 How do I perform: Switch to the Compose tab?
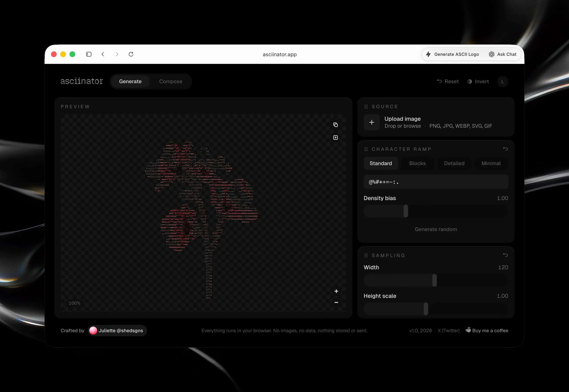[170, 82]
